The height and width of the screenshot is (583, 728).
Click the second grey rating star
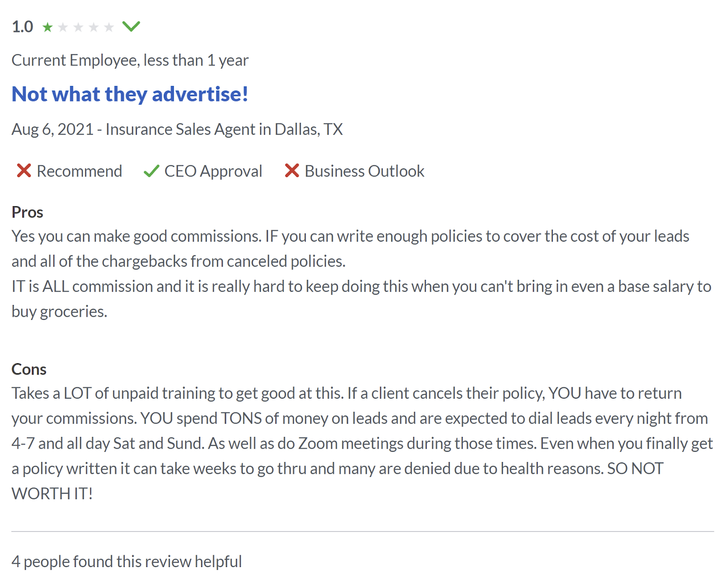coord(63,27)
